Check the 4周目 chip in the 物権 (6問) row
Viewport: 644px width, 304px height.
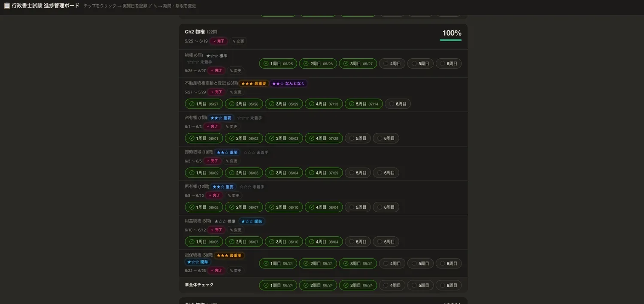(392, 63)
